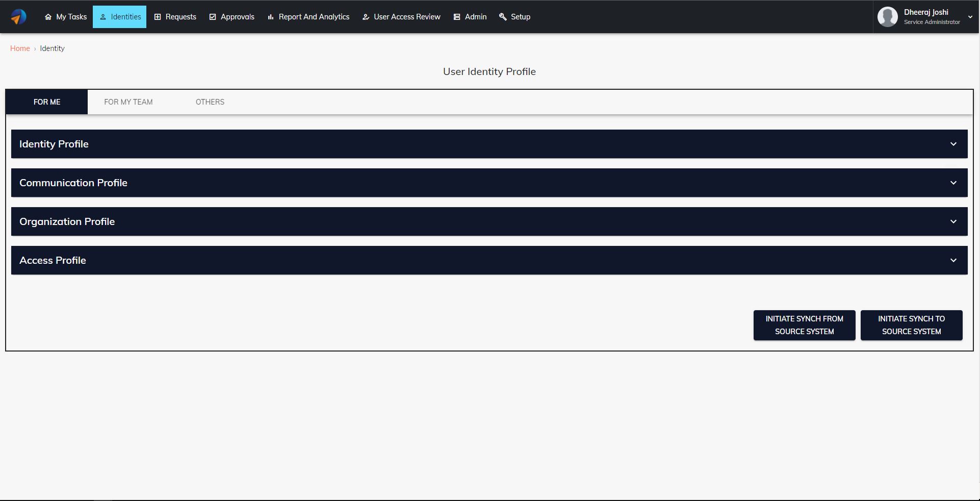Viewport: 980px width, 501px height.
Task: Open Setup using the wrench icon
Action: coord(502,16)
